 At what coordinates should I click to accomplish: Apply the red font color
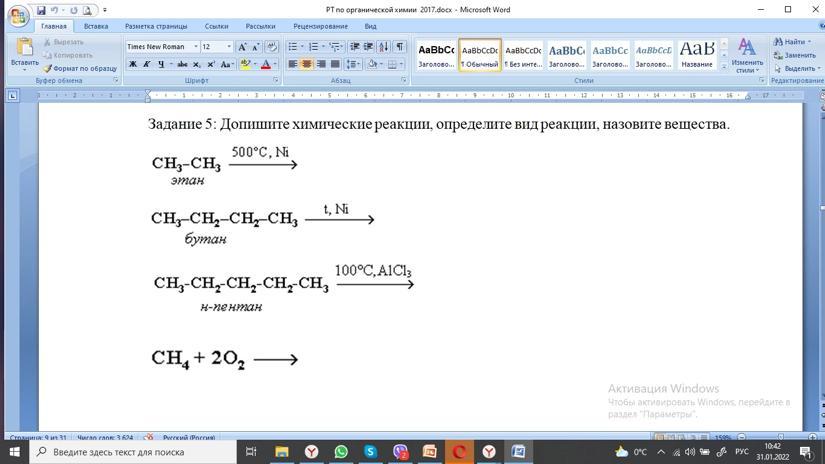click(266, 64)
